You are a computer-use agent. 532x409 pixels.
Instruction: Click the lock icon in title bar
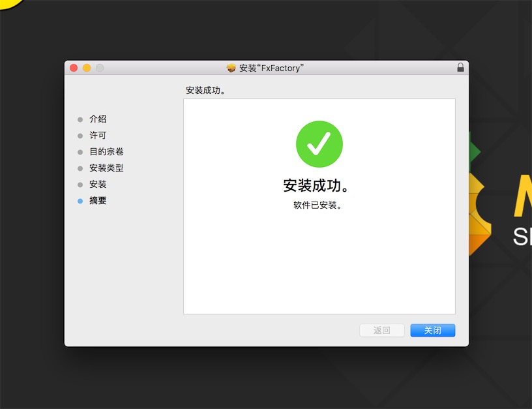460,67
